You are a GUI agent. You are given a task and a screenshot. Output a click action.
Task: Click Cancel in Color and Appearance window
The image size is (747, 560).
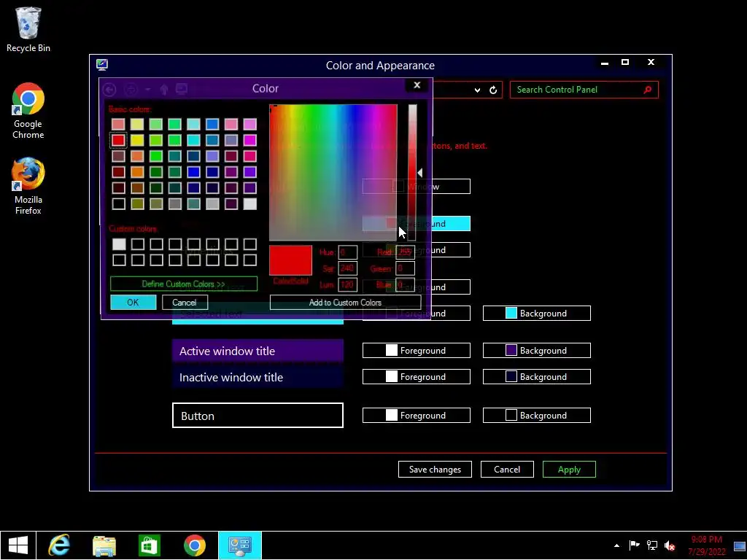[x=507, y=469]
